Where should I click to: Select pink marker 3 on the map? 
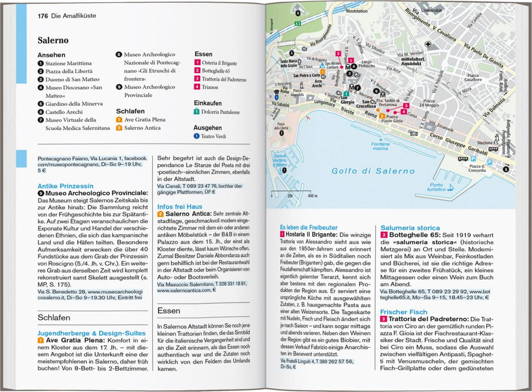coord(406,106)
